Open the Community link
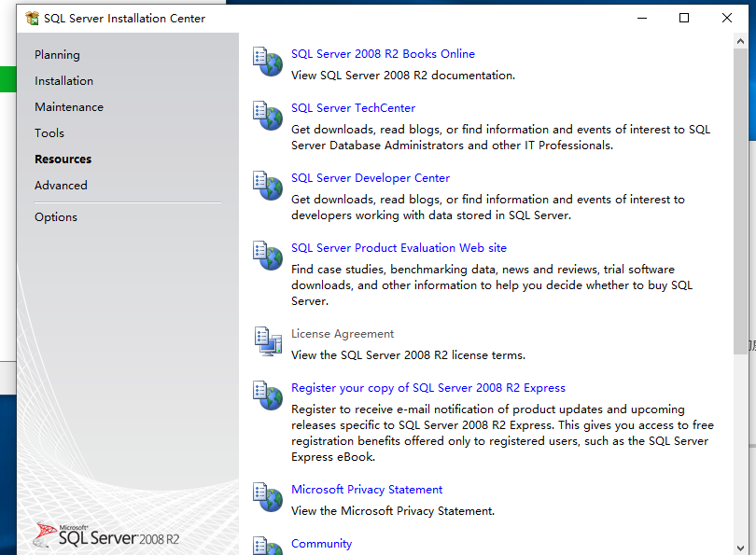Screen dimensions: 756x555 tap(321, 544)
